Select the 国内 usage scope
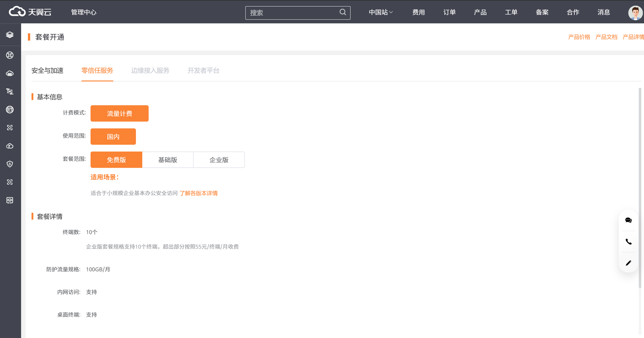The height and width of the screenshot is (338, 644). coord(113,137)
